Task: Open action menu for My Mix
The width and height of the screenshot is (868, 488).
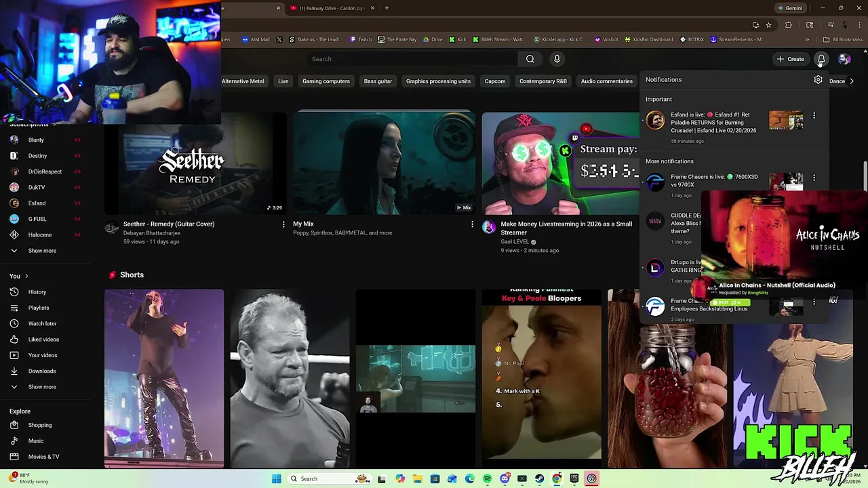Action: click(472, 224)
